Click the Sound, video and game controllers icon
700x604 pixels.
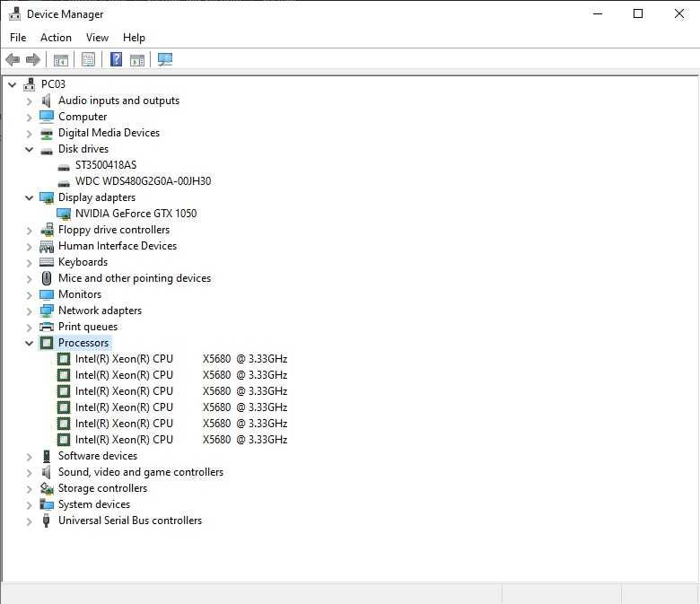(x=46, y=472)
